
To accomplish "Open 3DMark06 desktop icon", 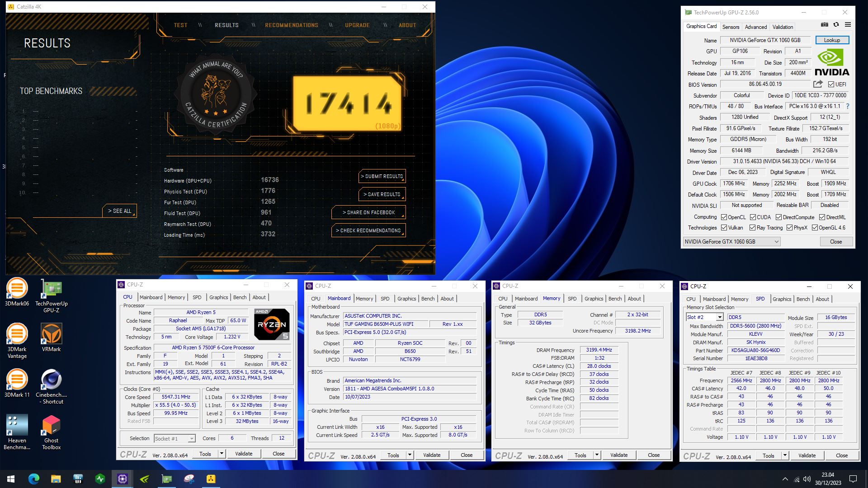I will click(x=17, y=292).
